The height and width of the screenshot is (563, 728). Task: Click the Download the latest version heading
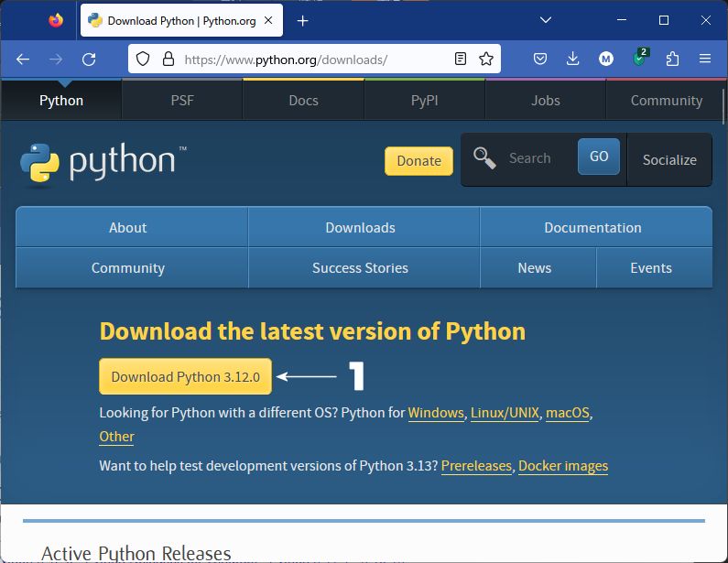click(x=312, y=331)
